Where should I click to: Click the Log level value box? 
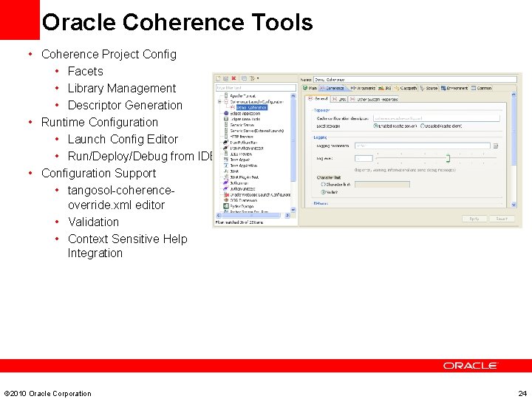tap(364, 158)
